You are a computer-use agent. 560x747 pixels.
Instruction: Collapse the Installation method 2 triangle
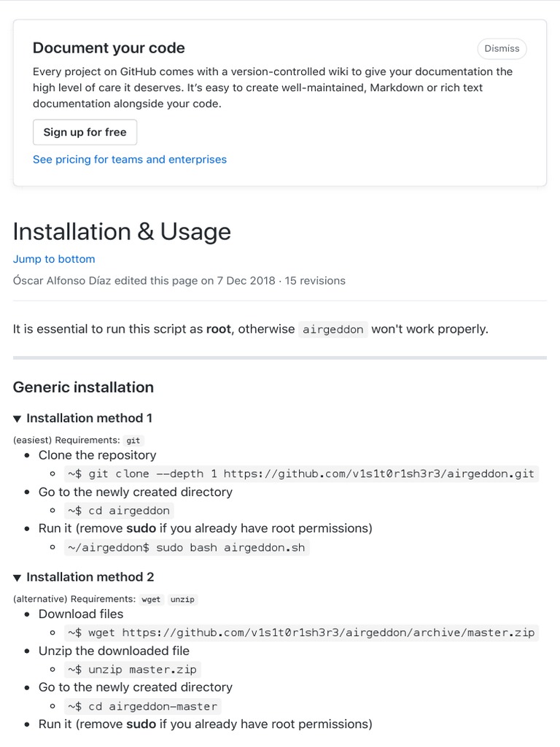[17, 578]
